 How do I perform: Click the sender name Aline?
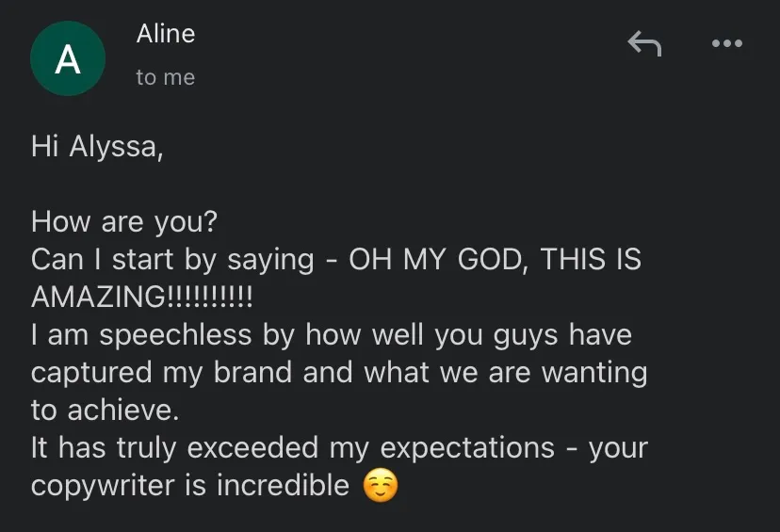point(165,34)
